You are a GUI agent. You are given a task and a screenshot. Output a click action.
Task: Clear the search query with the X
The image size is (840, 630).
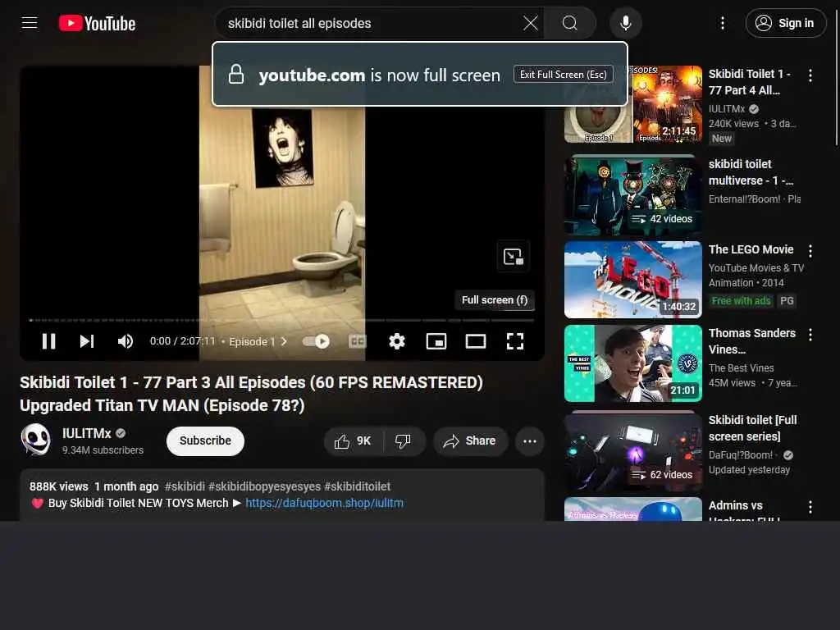coord(531,23)
